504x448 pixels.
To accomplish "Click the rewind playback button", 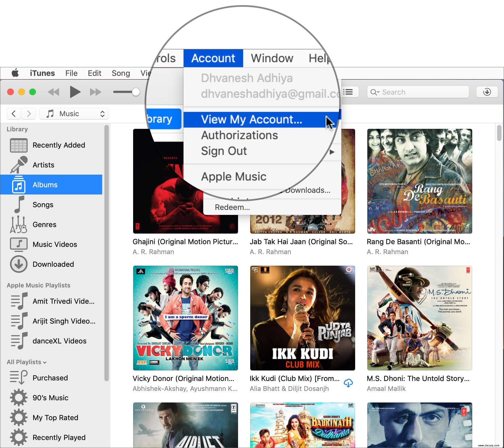I will click(x=54, y=92).
